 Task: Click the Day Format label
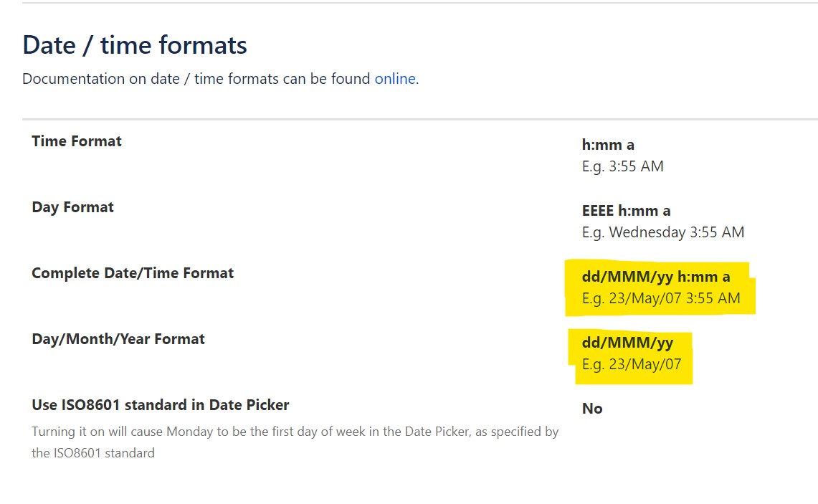[x=72, y=206]
